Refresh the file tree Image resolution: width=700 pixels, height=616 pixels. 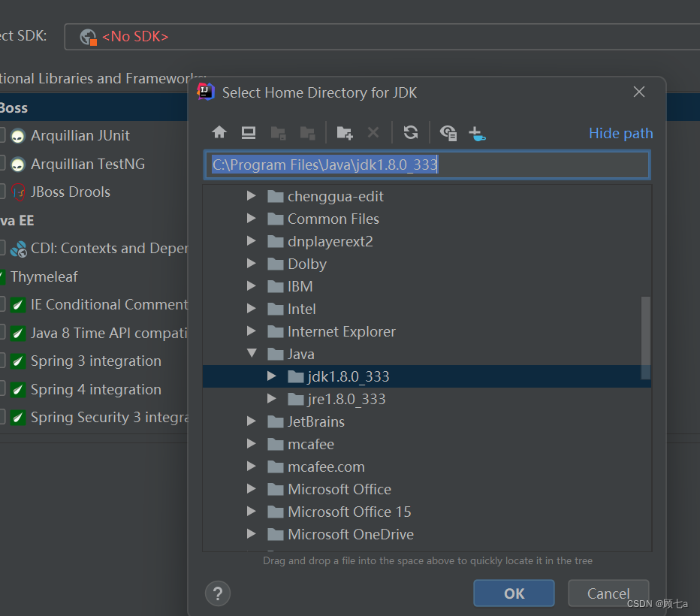pyautogui.click(x=411, y=132)
